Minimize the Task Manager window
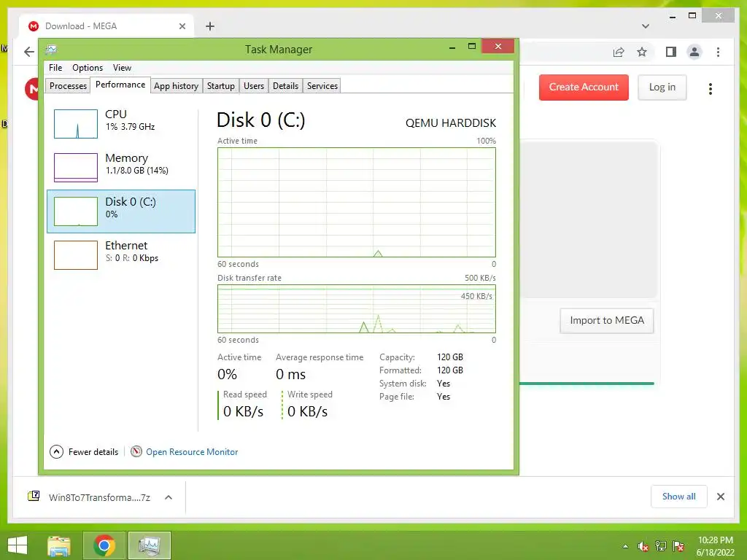Image resolution: width=747 pixels, height=560 pixels. pos(452,47)
